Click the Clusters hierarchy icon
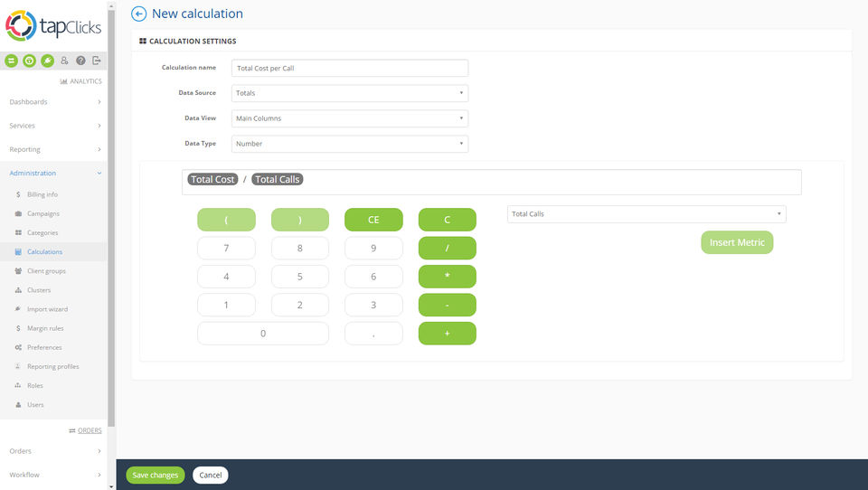Image resolution: width=868 pixels, height=490 pixels. point(18,290)
